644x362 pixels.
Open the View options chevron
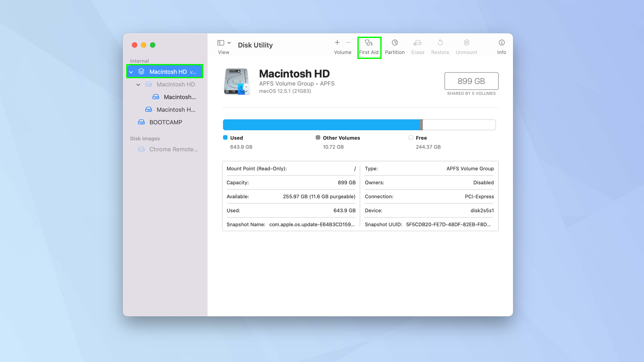pyautogui.click(x=229, y=42)
